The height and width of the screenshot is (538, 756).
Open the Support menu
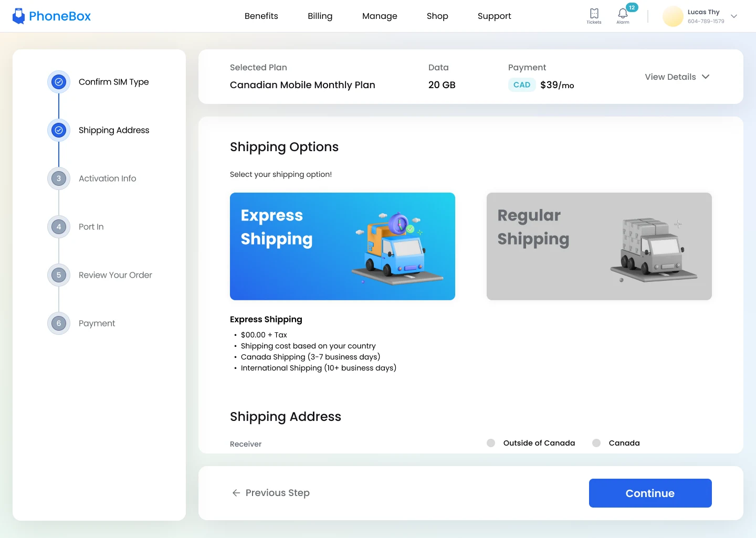coord(494,16)
